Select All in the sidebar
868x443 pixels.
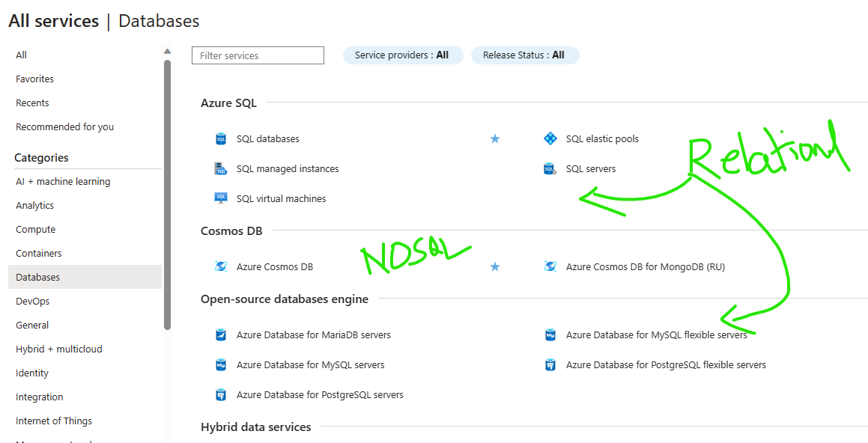pos(21,55)
